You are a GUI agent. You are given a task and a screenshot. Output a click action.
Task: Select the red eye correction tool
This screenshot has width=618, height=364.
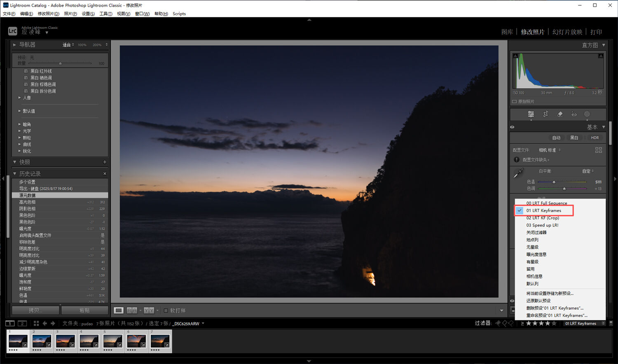pos(574,114)
